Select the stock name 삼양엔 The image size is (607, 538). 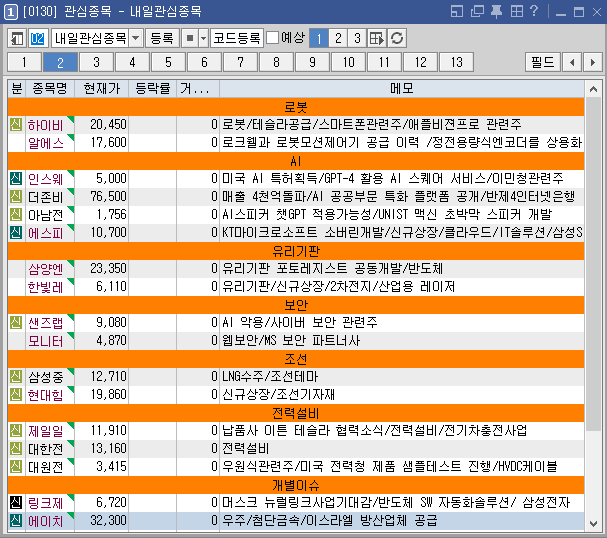[46, 269]
